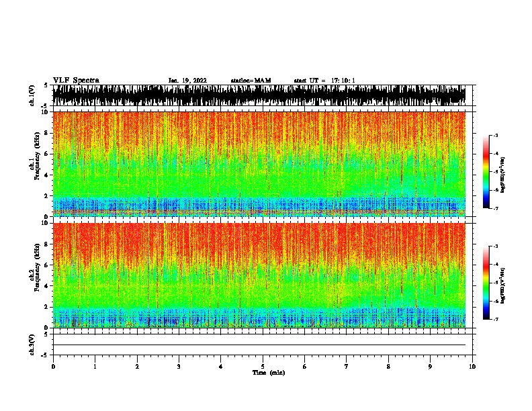Screen dimensions: 532x411
Task: Click the '4' kHz tick on ch.1 spectrogram
Action: (47, 175)
